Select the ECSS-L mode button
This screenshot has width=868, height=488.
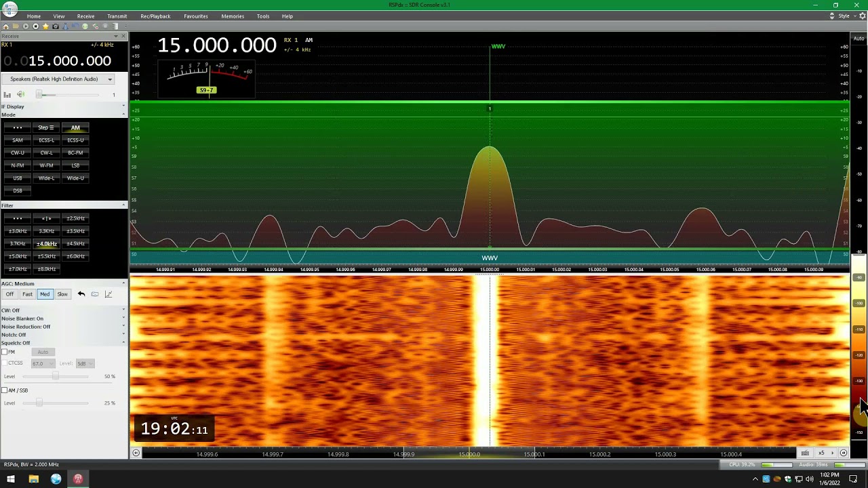click(x=46, y=140)
